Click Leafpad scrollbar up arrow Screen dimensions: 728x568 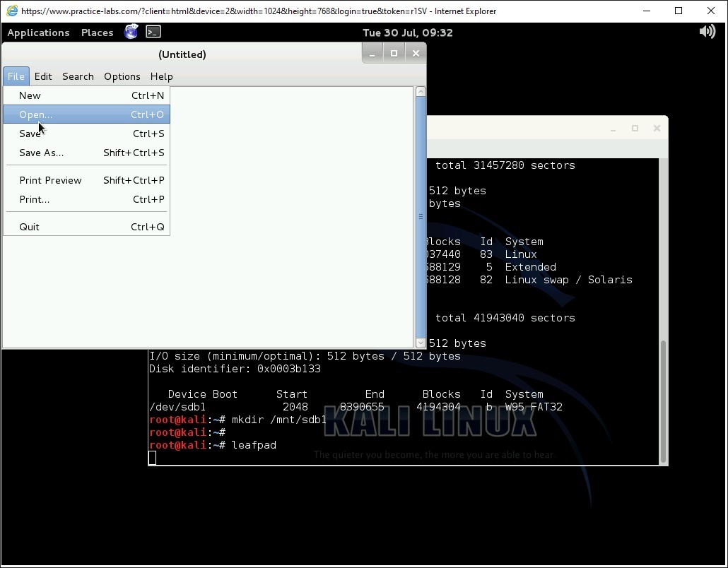[421, 91]
